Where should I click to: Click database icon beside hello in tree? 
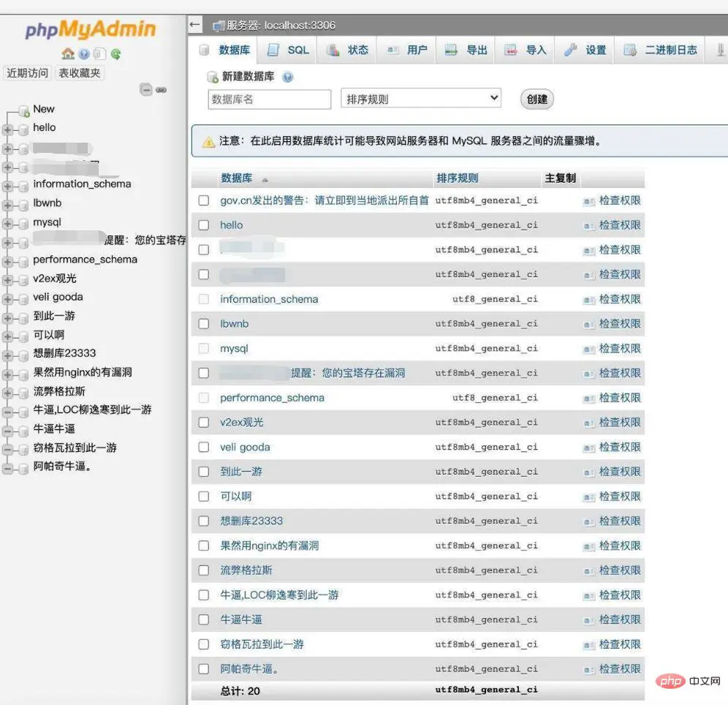tap(23, 129)
